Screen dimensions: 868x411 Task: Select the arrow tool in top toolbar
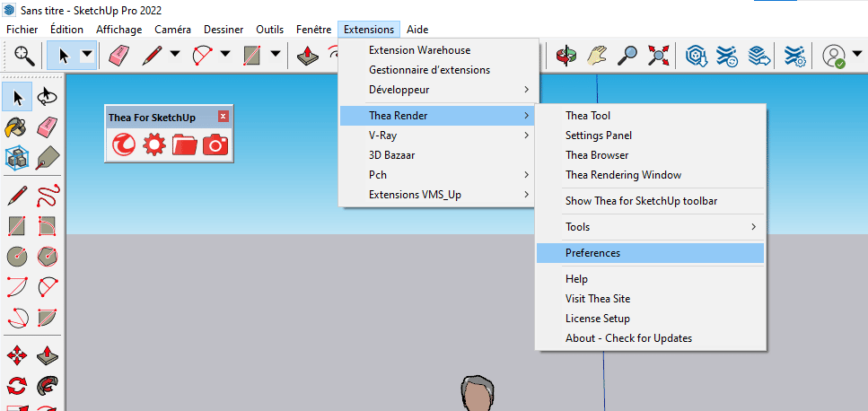tap(64, 55)
